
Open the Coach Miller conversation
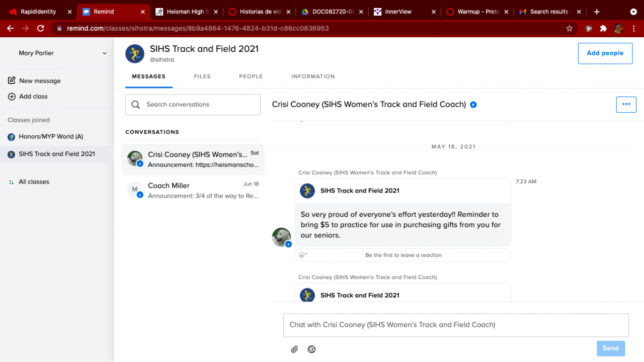[x=193, y=191]
